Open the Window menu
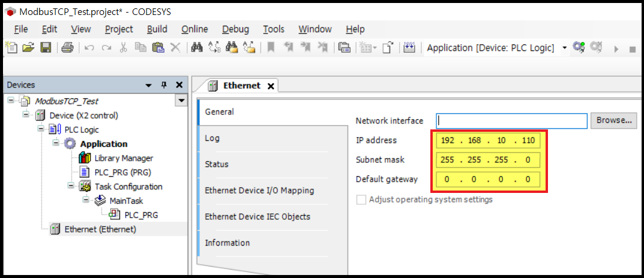 pos(315,29)
